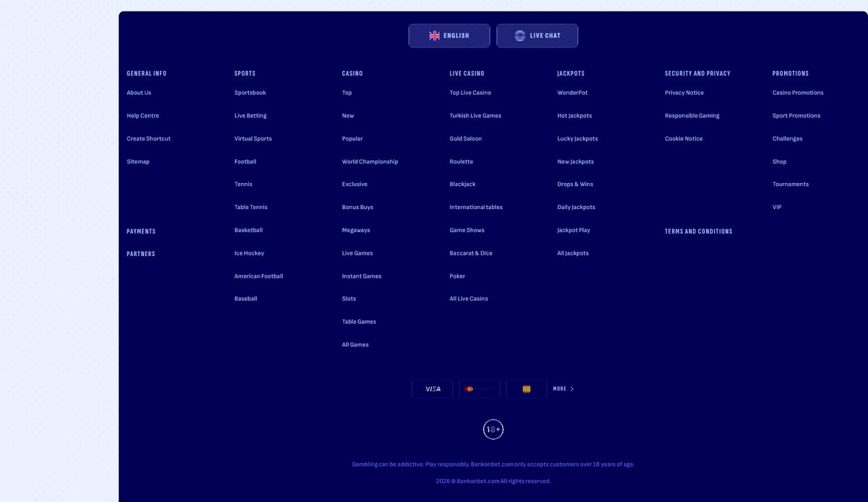Viewport: 868px width, 502px height.
Task: Open Terms and Conditions section
Action: coord(699,231)
